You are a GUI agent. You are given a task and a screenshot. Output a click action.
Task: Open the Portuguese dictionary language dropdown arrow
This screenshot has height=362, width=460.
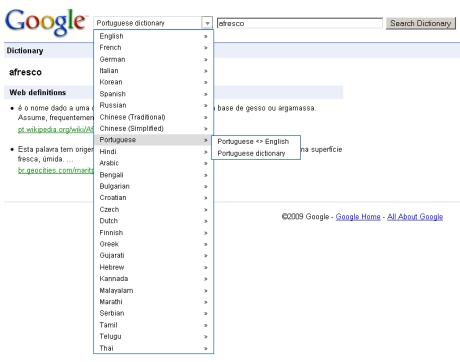click(x=207, y=23)
